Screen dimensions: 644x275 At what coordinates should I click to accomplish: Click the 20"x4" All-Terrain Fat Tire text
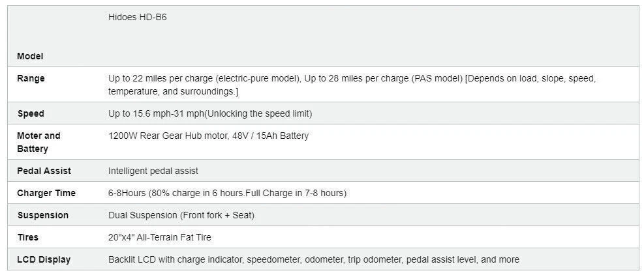[x=160, y=237]
